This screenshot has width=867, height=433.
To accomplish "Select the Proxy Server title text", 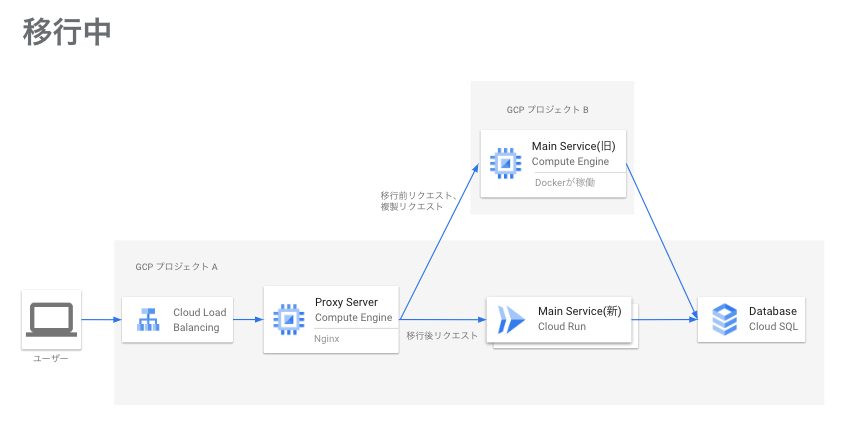I will point(346,302).
